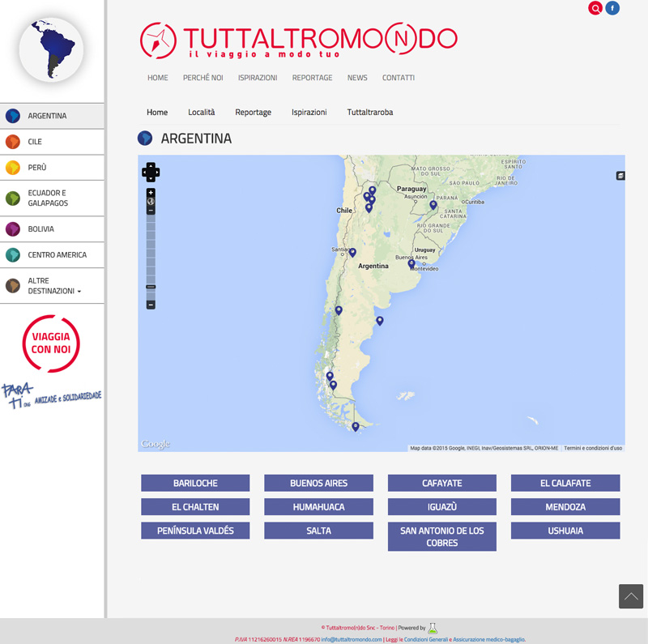
Task: Open the HUMAHUACA location button
Action: pyautogui.click(x=318, y=507)
